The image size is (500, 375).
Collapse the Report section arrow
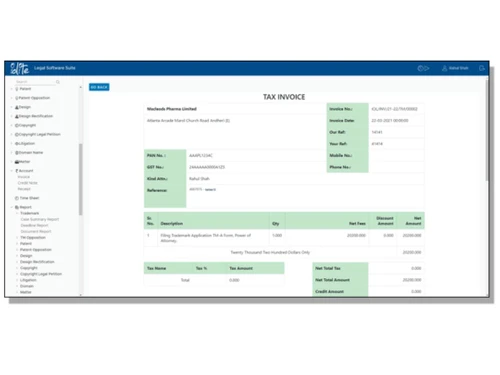[12, 207]
